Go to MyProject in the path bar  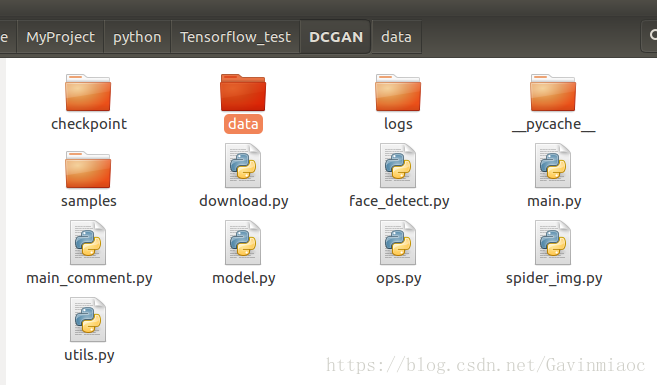point(60,37)
